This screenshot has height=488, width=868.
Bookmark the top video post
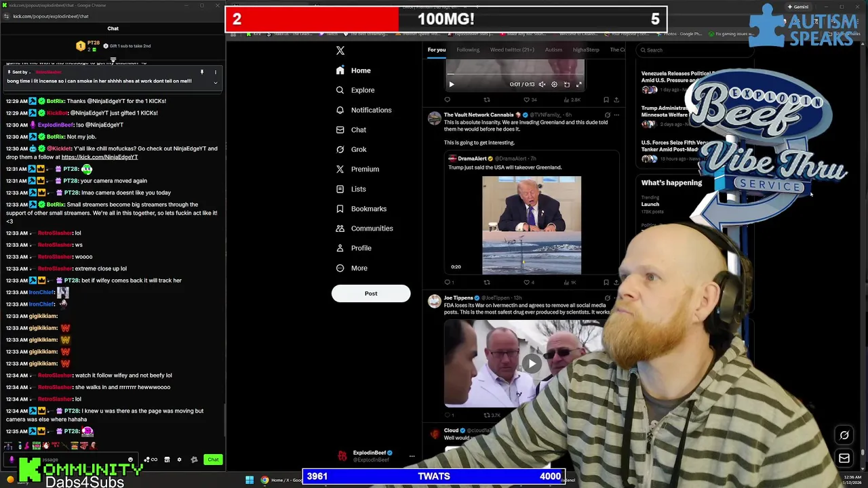click(x=606, y=100)
